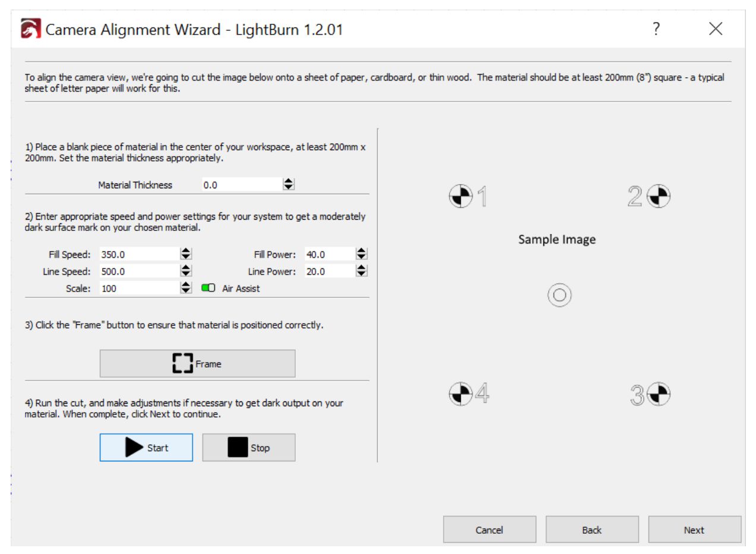This screenshot has width=756, height=554.
Task: Click the Scale value field
Action: (x=140, y=288)
